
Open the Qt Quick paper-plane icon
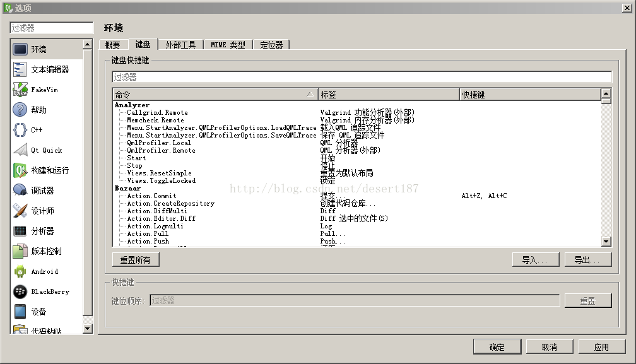click(20, 150)
